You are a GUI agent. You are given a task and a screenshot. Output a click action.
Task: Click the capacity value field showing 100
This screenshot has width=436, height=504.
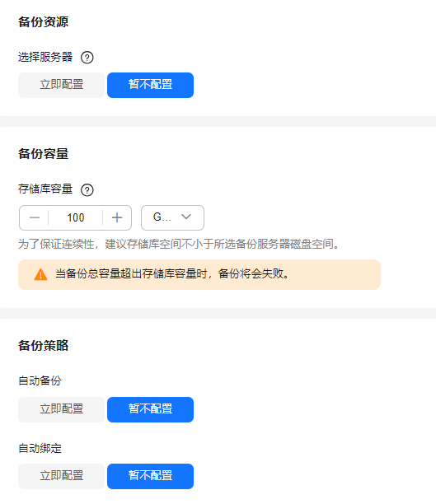pos(76,217)
